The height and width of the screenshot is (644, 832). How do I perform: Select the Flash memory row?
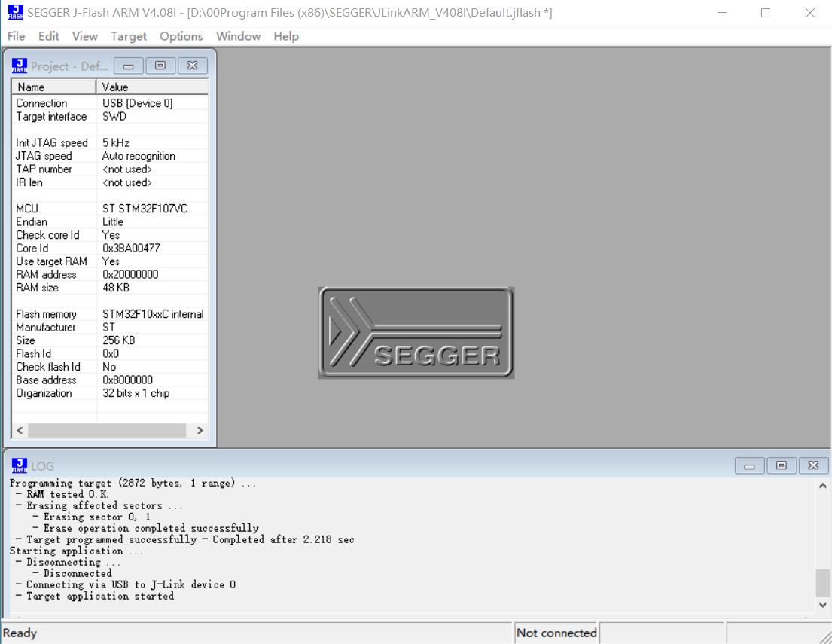pos(110,314)
